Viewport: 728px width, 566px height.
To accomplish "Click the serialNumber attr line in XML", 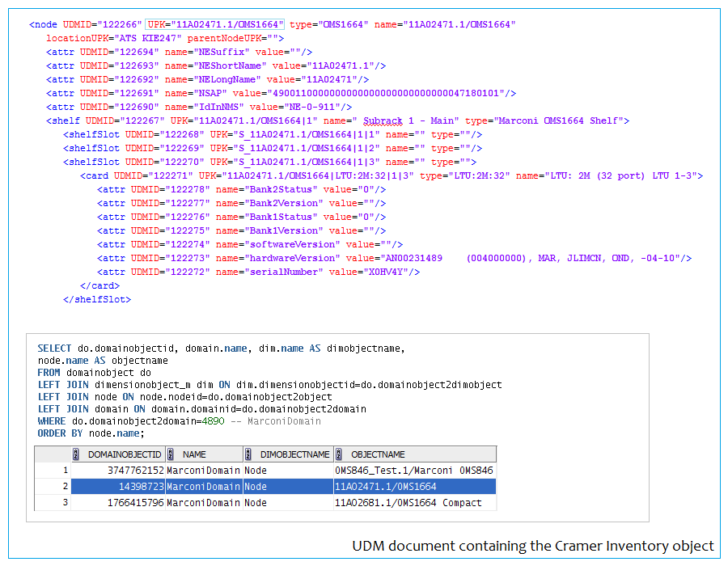I will pyautogui.click(x=259, y=272).
